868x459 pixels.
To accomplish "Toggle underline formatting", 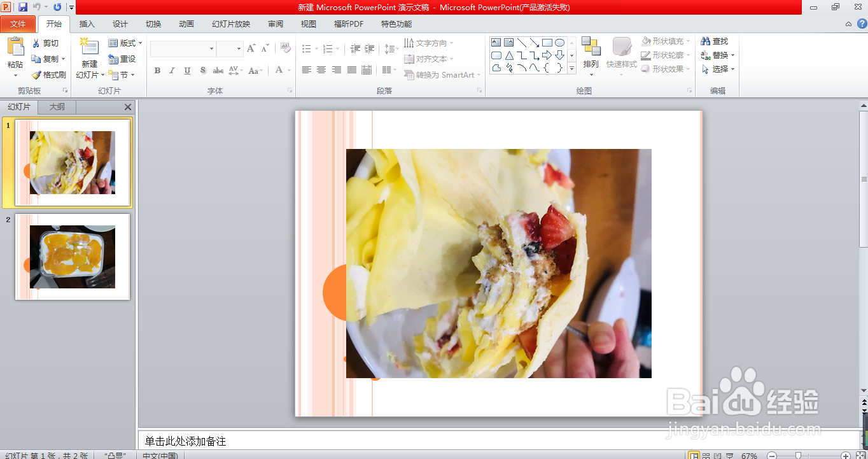I will click(187, 71).
